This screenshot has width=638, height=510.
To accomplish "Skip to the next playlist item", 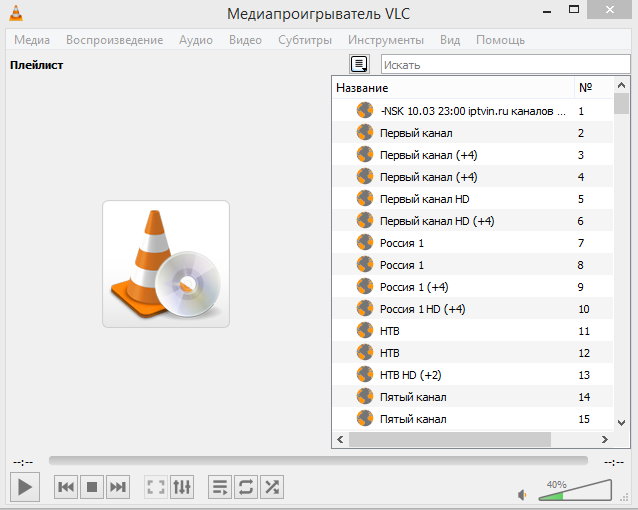I will [118, 487].
